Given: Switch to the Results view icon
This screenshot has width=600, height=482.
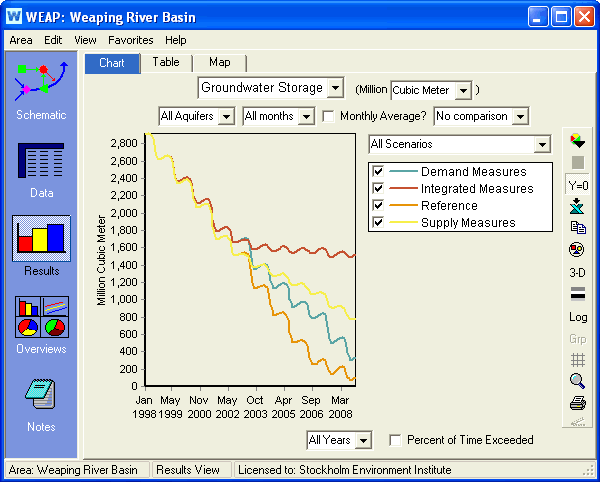Looking at the screenshot, I should tap(41, 238).
